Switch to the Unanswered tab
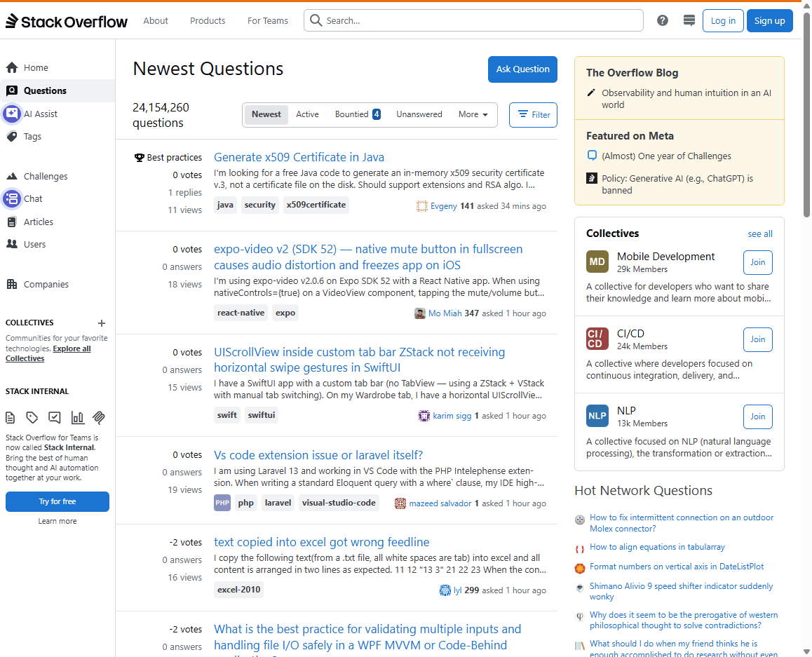The image size is (812, 657). (x=419, y=114)
